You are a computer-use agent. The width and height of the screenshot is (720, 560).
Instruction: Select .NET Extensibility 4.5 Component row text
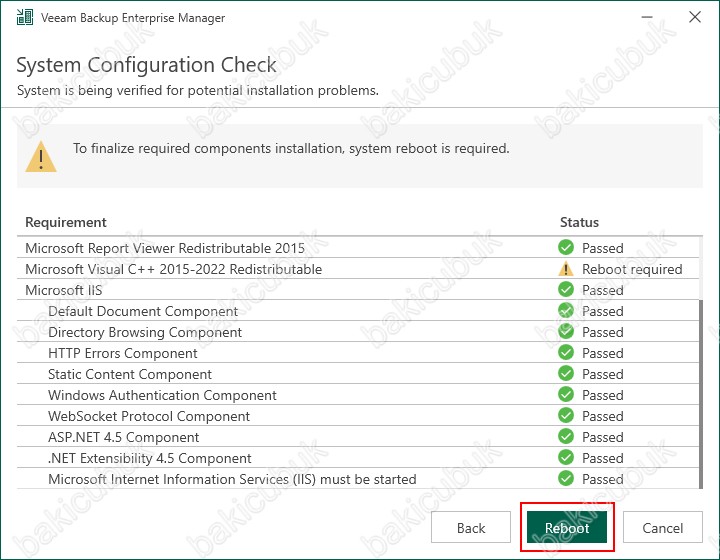pyautogui.click(x=150, y=458)
